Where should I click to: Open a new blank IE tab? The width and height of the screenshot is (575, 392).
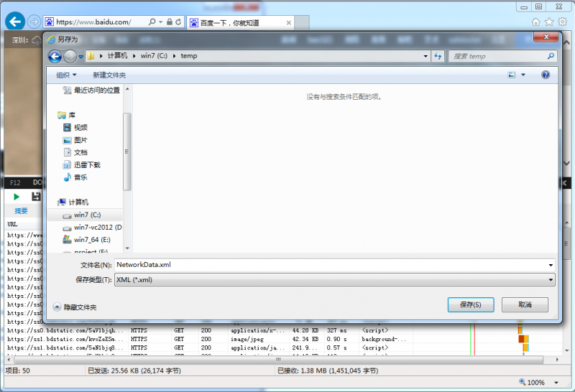302,23
